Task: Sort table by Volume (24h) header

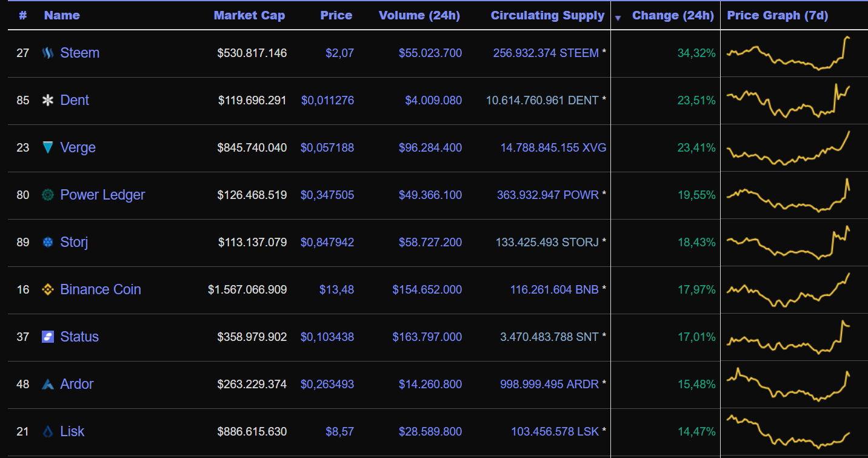Action: pos(419,16)
